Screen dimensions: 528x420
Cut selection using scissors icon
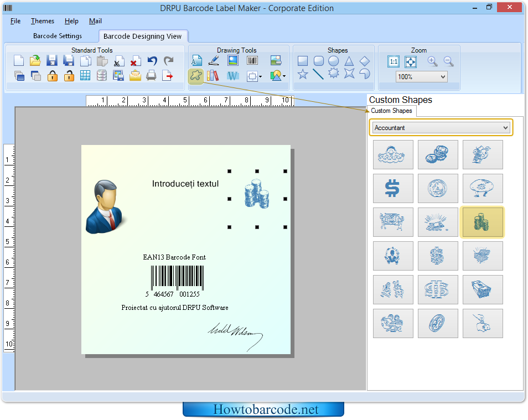coord(118,61)
